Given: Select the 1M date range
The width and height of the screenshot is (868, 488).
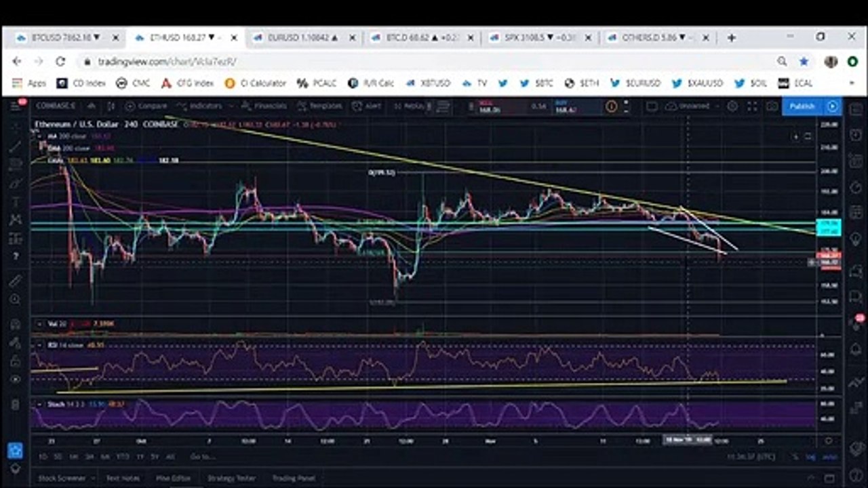Looking at the screenshot, I should (x=75, y=457).
